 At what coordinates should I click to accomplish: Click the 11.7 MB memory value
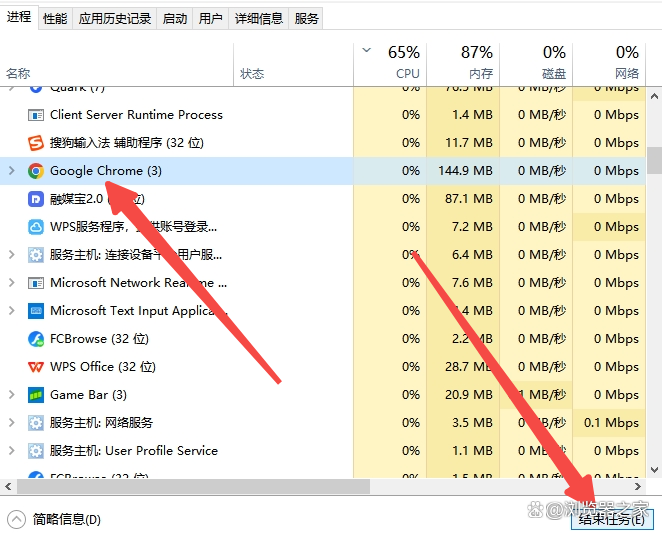tap(468, 143)
